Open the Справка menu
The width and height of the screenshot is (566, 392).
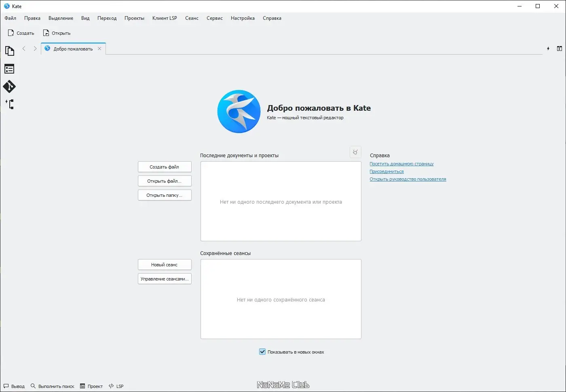272,18
